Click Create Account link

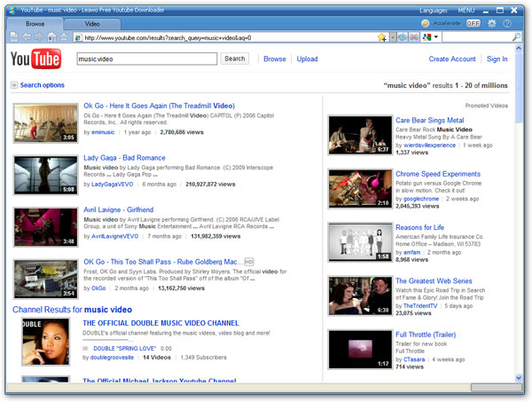click(452, 59)
